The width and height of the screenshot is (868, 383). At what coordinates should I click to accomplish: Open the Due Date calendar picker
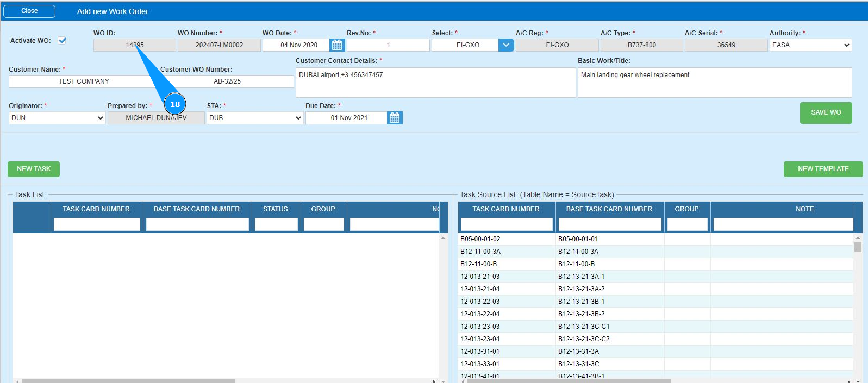pyautogui.click(x=395, y=118)
